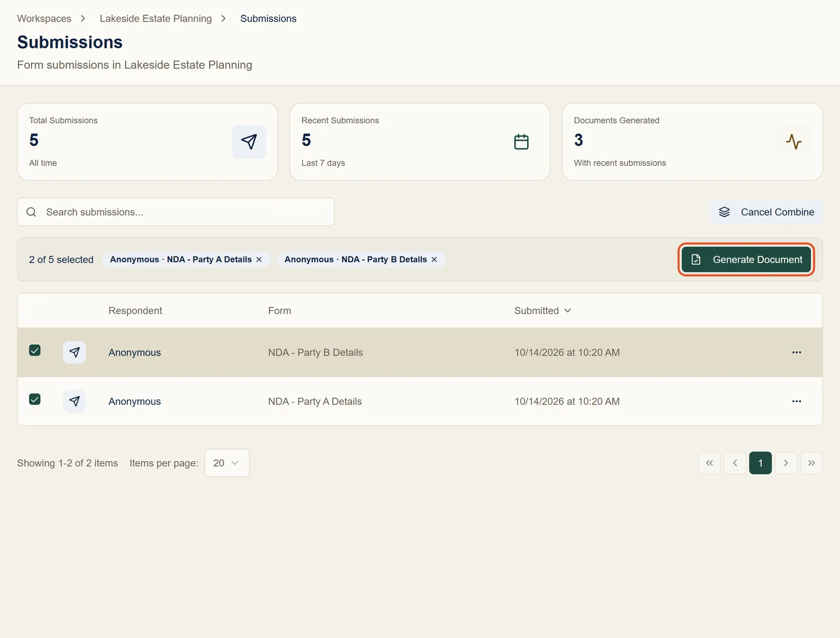Go to the next page arrow
Viewport: 840px width, 638px height.
coord(786,463)
